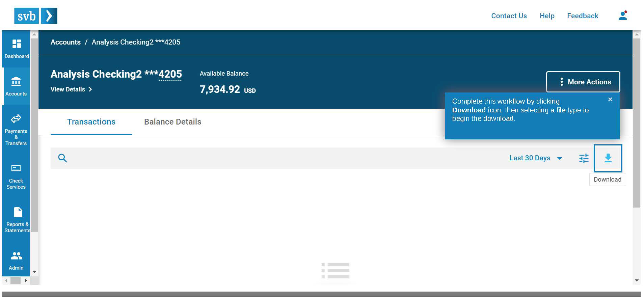Click the Analysis Checking2 ***4205 account title
The height and width of the screenshot is (299, 644).
(x=116, y=74)
